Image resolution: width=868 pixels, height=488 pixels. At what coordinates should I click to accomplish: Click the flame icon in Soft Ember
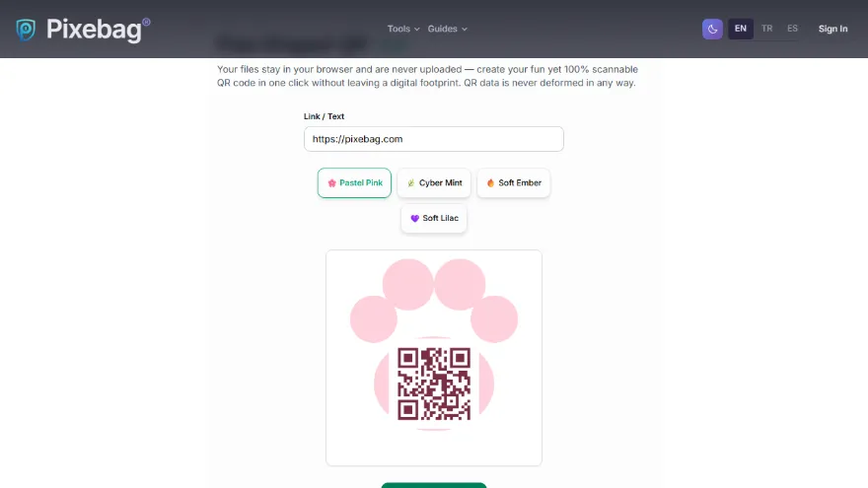point(490,183)
